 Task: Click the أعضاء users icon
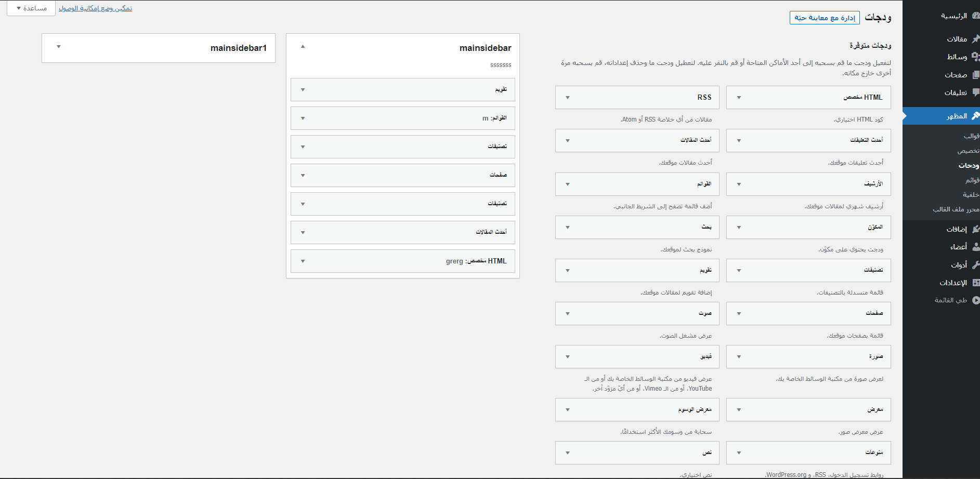pos(976,247)
